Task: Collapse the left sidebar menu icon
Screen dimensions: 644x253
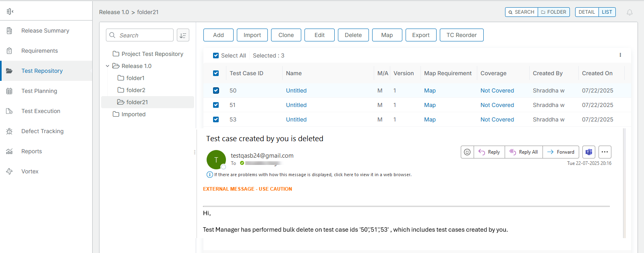Action: (x=10, y=12)
